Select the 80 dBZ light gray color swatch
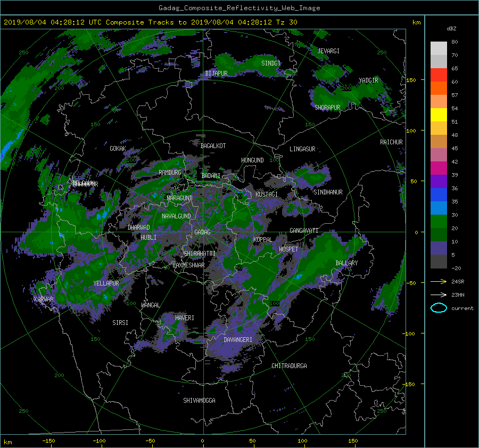Screen dimensions: 479x448 tap(439, 48)
